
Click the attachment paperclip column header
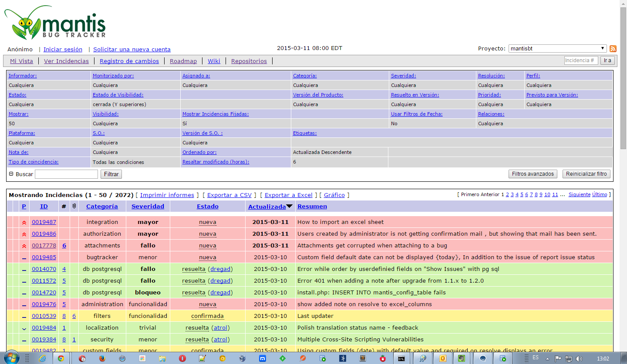click(74, 206)
